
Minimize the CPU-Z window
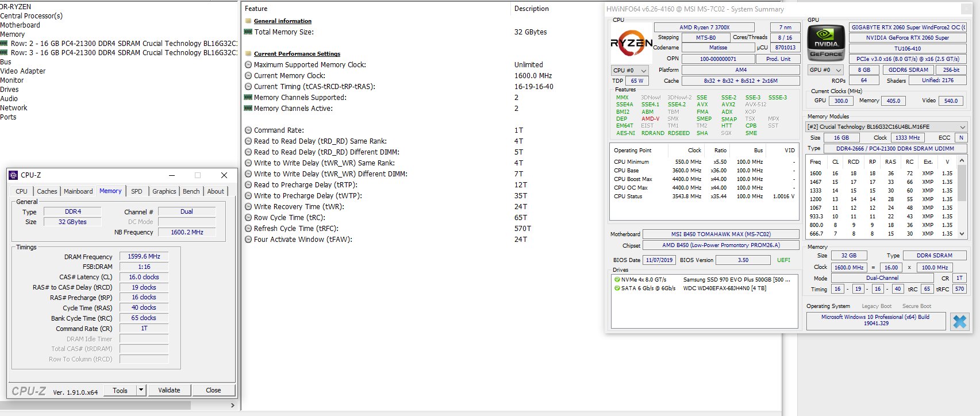pos(172,175)
